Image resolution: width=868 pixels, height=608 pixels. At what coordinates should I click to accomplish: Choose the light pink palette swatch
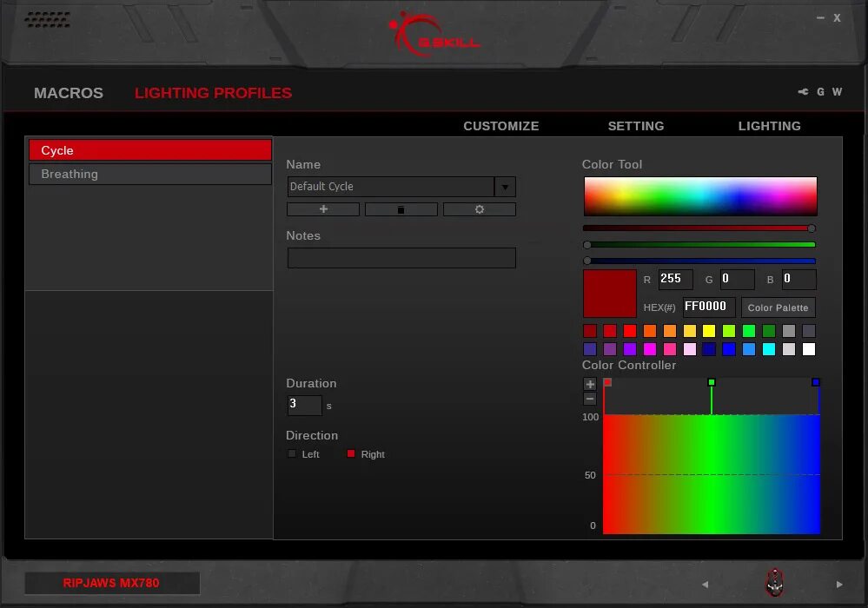coord(690,349)
